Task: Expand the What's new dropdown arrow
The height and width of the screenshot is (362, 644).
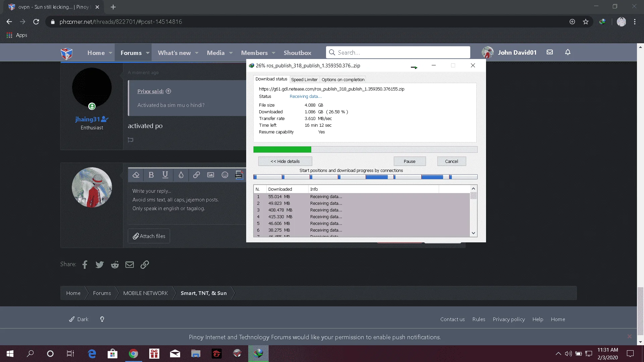Action: tap(197, 53)
